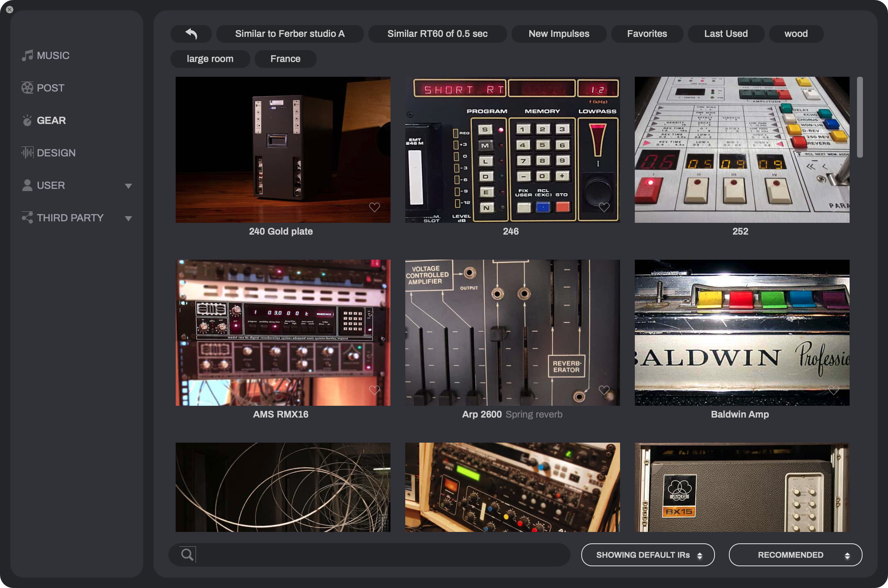Open the AMS RMX16 thumbnail
This screenshot has width=888, height=588.
(283, 333)
